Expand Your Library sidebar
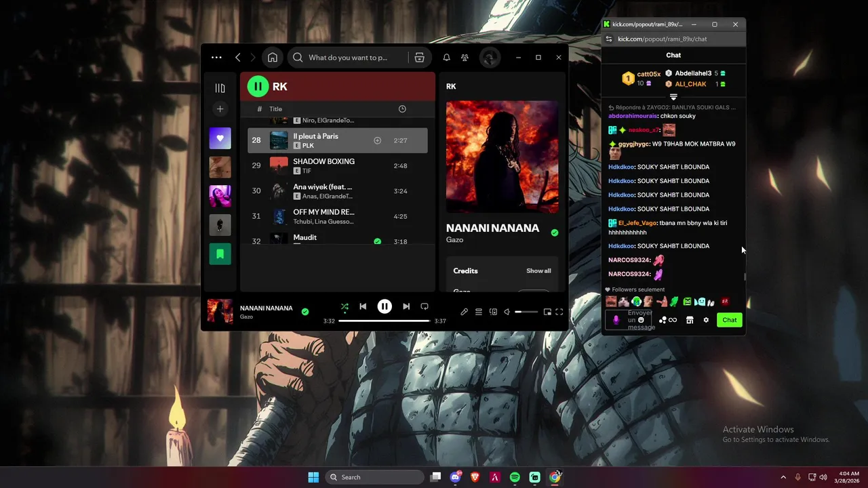This screenshot has width=868, height=488. tap(220, 88)
